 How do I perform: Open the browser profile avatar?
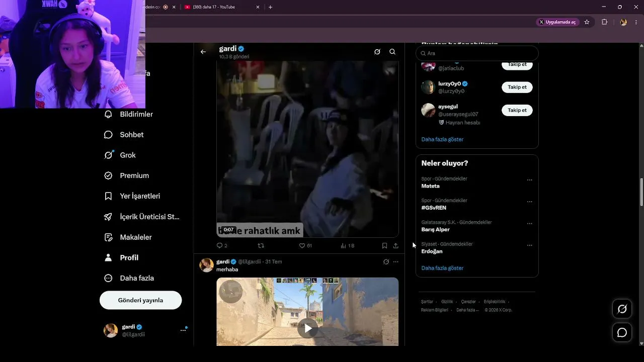pyautogui.click(x=623, y=22)
